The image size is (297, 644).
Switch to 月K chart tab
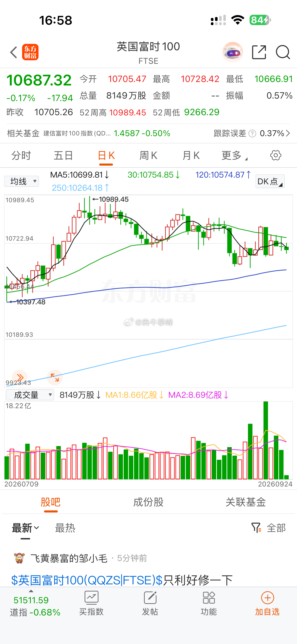click(191, 155)
